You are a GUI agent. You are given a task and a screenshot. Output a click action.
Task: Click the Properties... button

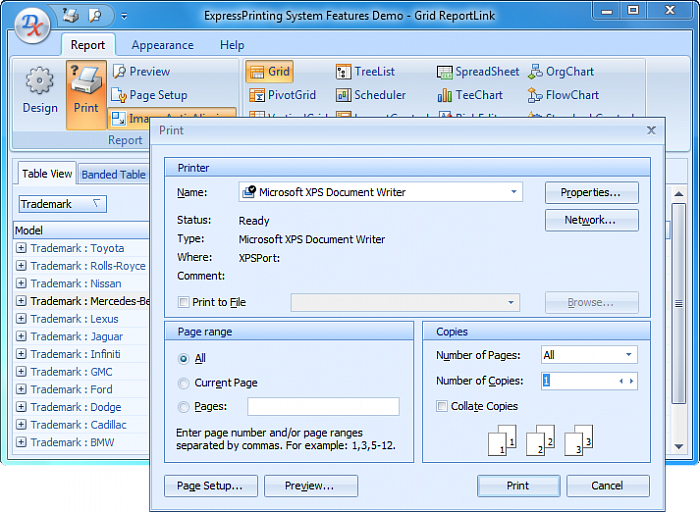[591, 192]
